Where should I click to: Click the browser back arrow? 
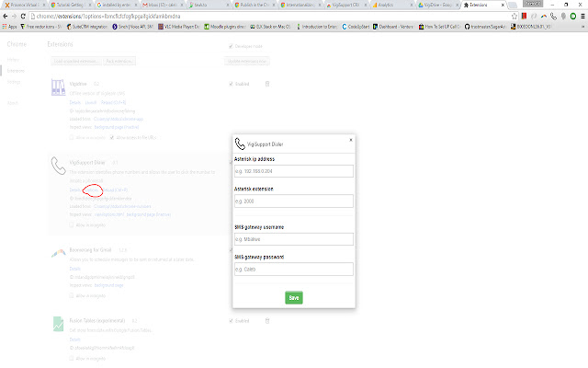[6, 17]
